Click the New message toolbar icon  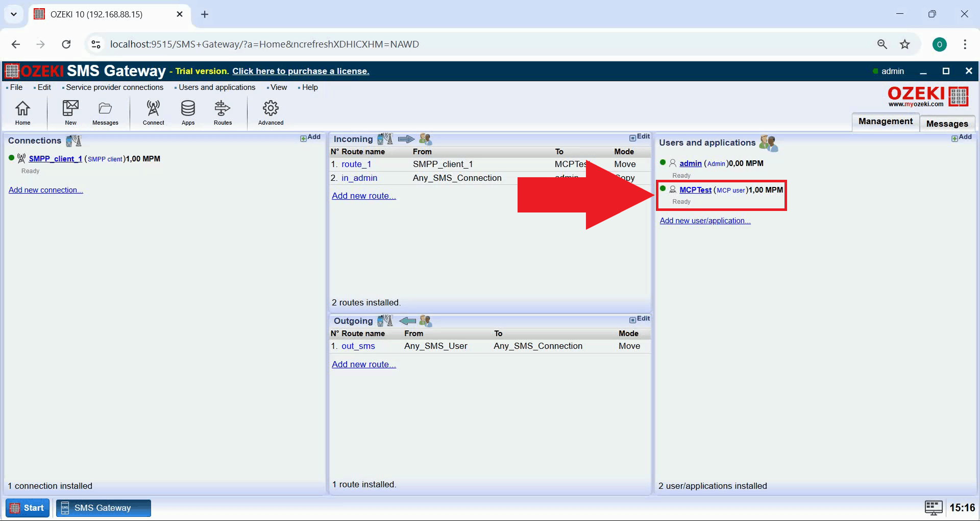[70, 113]
